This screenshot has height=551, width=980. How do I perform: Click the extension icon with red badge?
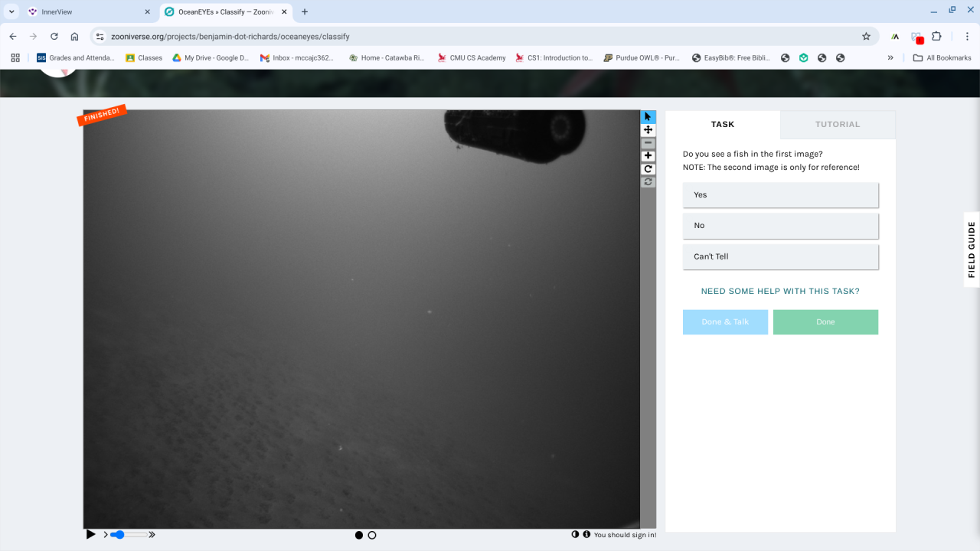[x=916, y=37]
